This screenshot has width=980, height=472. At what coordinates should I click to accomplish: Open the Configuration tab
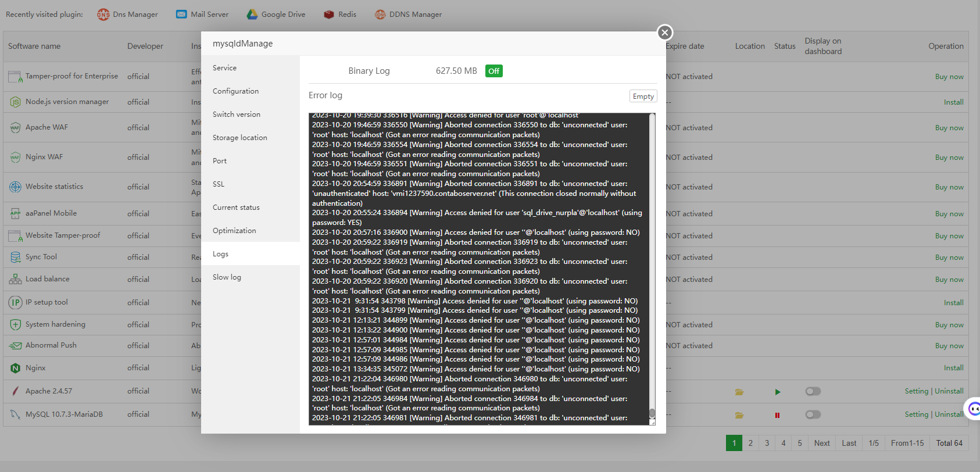pyautogui.click(x=251, y=91)
